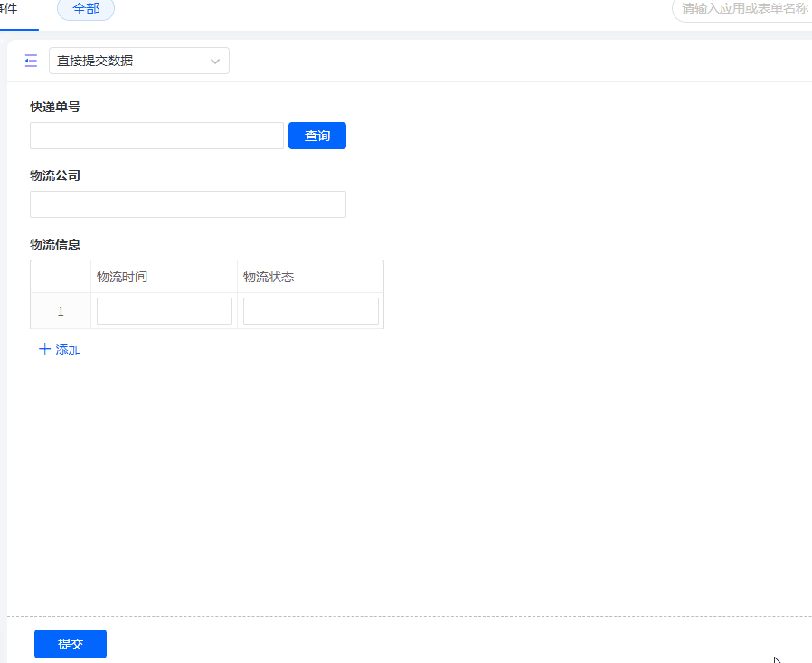The width and height of the screenshot is (812, 663).
Task: Select the 全部 filter pill
Action: pos(86,9)
